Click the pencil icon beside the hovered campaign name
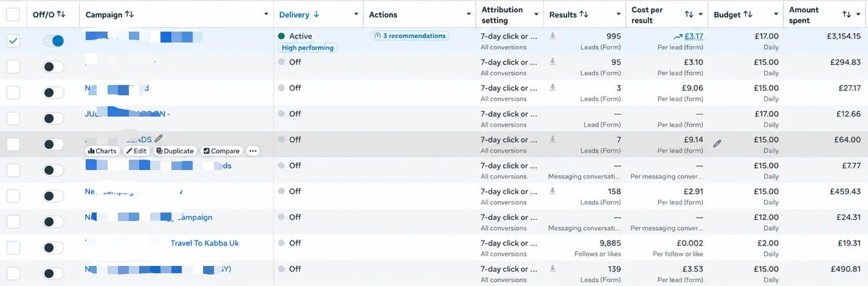The width and height of the screenshot is (868, 286). 159,139
